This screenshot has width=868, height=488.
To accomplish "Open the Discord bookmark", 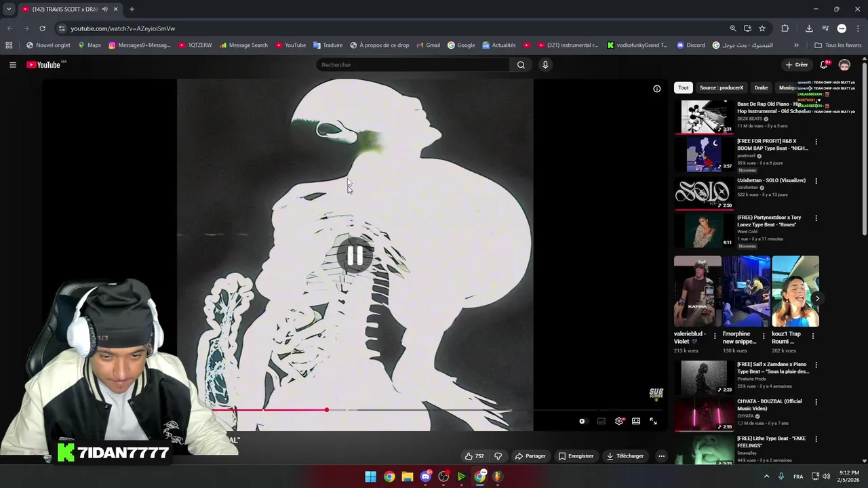I will (690, 45).
